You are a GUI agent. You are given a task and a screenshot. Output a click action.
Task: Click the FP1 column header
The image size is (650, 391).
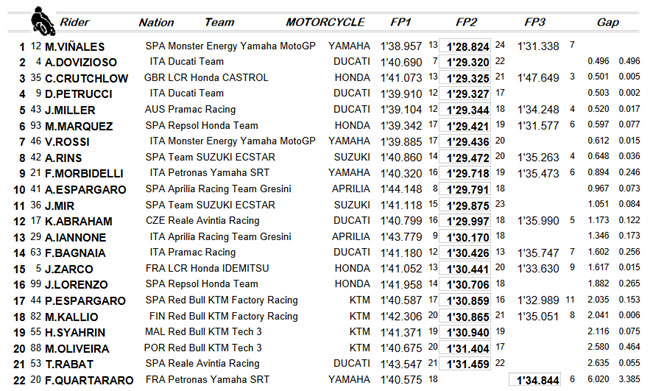(x=400, y=22)
